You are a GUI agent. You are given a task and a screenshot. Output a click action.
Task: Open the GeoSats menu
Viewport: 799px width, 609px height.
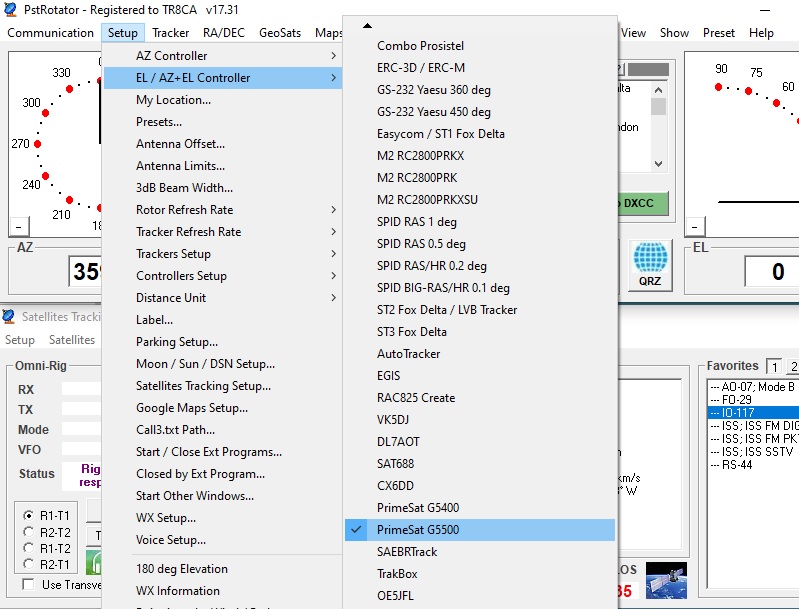tap(280, 33)
